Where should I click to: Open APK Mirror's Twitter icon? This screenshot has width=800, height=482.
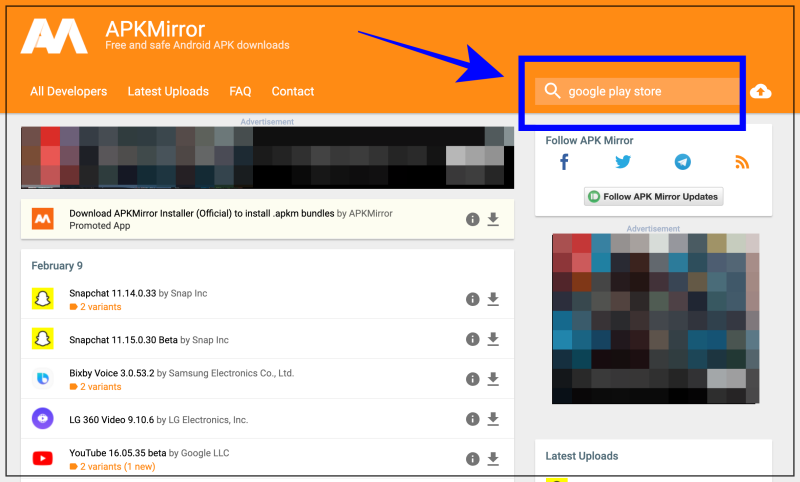(x=623, y=162)
